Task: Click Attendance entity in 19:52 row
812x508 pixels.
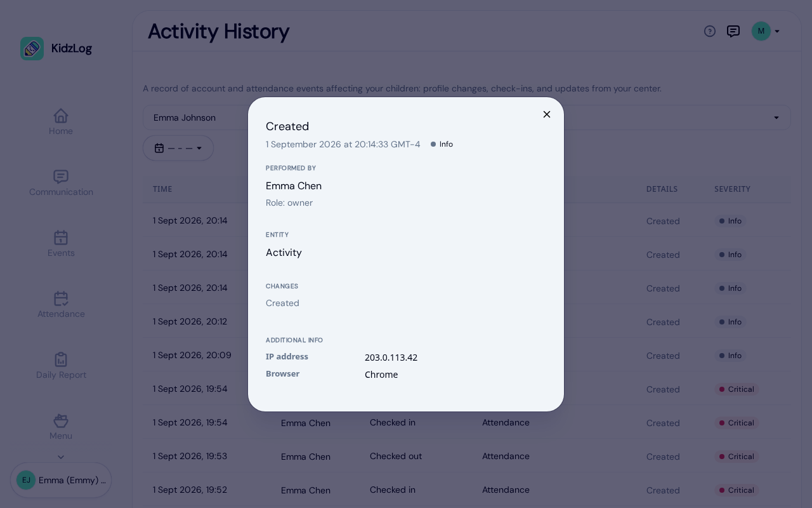Action: pos(506,490)
